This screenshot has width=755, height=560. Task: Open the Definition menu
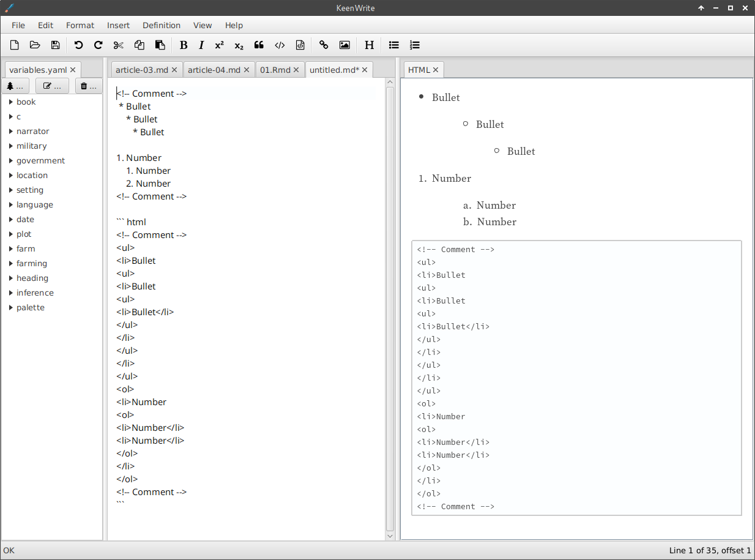(x=162, y=25)
